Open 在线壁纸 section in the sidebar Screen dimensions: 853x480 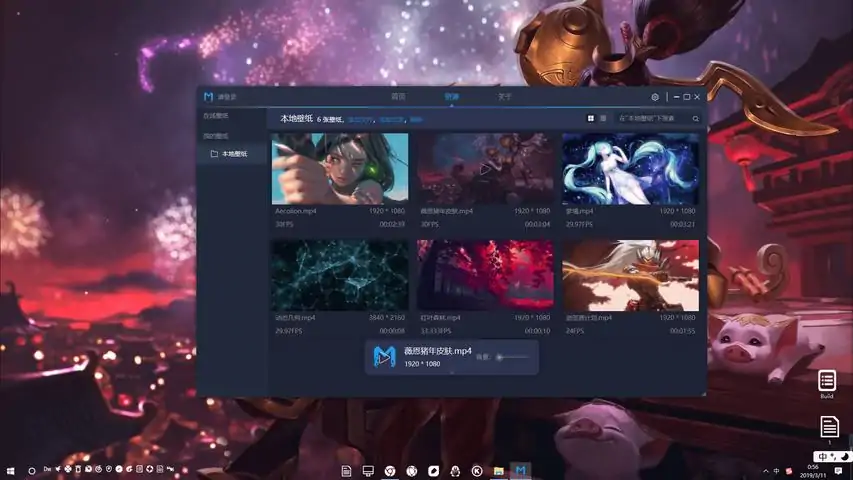pyautogui.click(x=216, y=116)
